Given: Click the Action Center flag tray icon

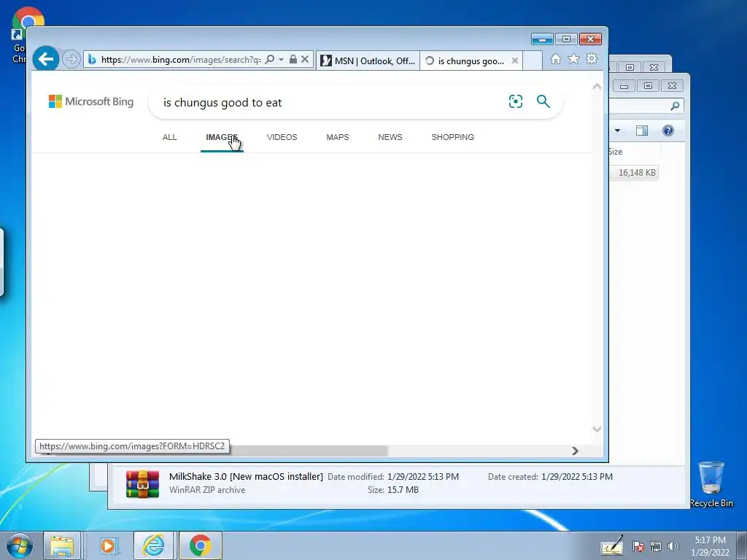Looking at the screenshot, I should pyautogui.click(x=638, y=547).
